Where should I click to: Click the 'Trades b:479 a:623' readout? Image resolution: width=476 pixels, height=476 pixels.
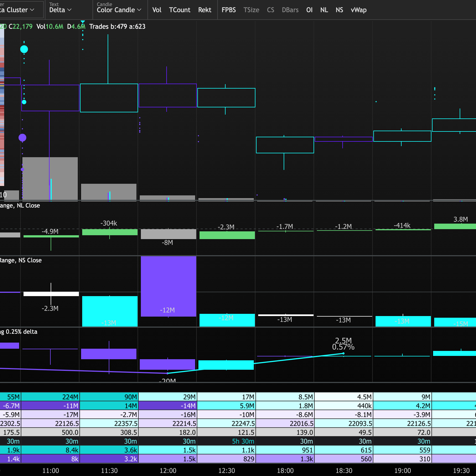[x=117, y=27]
